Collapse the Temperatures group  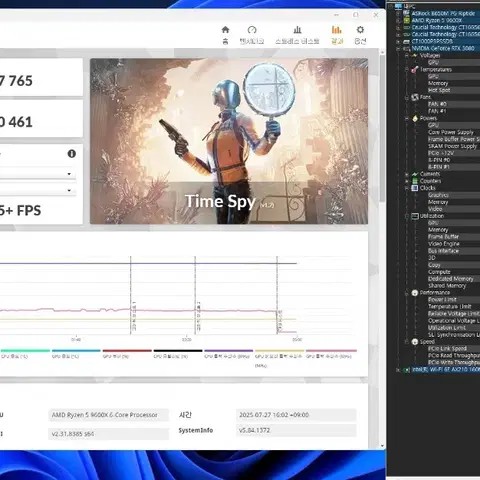point(406,69)
